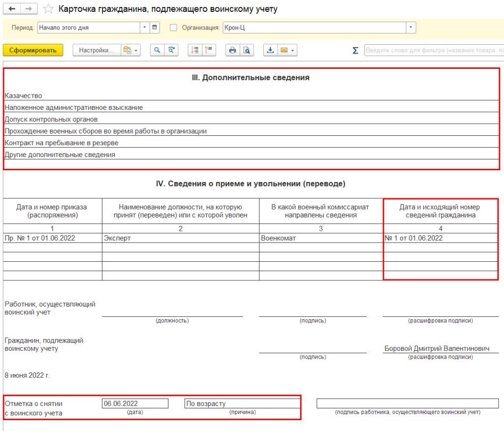This screenshot has height=431, width=504.
Task: Open the email send options dropdown arrow
Action: tap(293, 51)
